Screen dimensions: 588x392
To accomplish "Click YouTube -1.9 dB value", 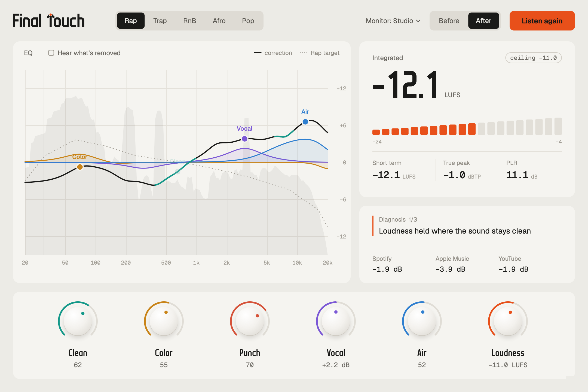I will 513,269.
